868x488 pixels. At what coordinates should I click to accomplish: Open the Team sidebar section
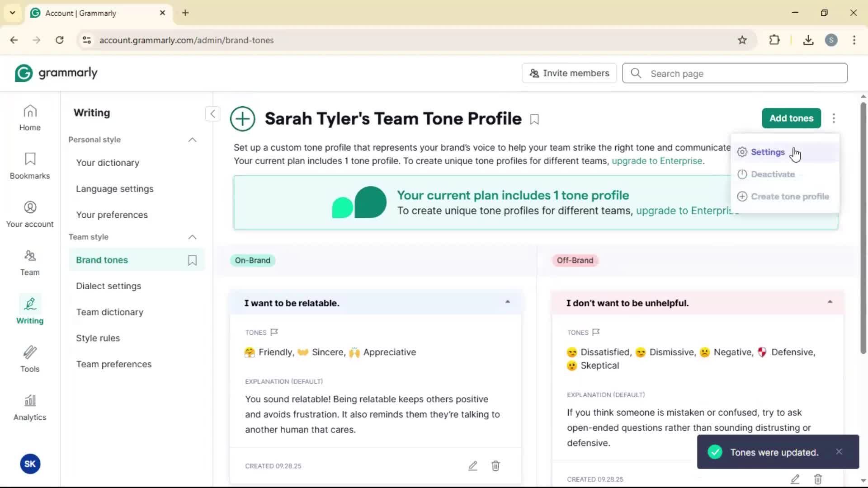[30, 263]
